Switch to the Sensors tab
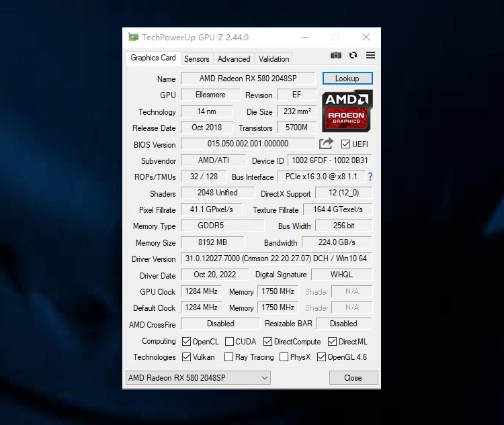 pyautogui.click(x=197, y=59)
